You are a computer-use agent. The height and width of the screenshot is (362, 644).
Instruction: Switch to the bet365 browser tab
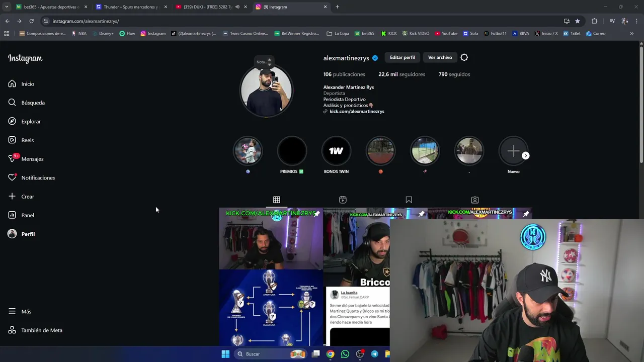click(51, 7)
